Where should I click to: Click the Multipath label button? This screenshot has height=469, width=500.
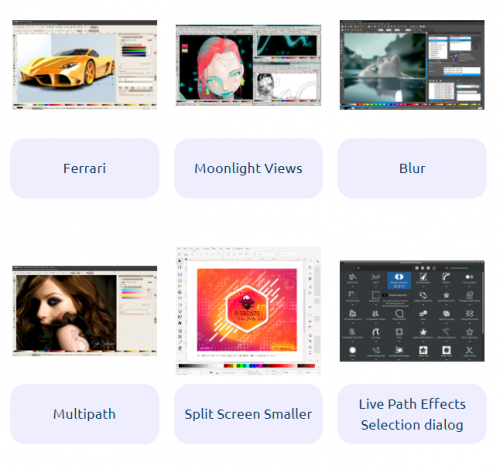coord(85,414)
